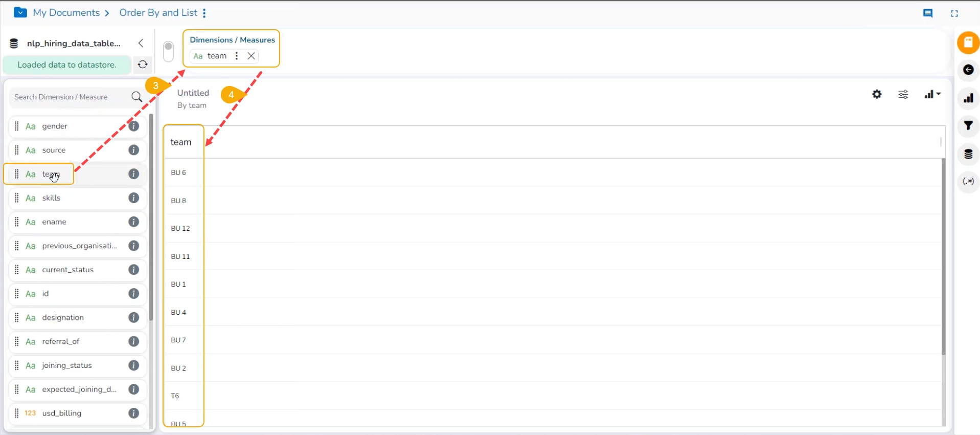Viewport: 980px width, 435px height.
Task: Click the datastore icon in right sidebar
Action: 968,154
